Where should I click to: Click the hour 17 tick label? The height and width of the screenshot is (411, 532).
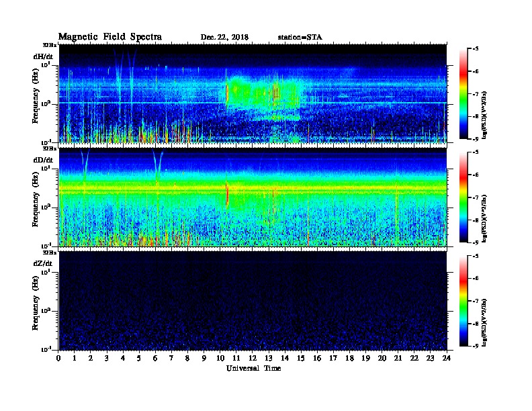333,359
